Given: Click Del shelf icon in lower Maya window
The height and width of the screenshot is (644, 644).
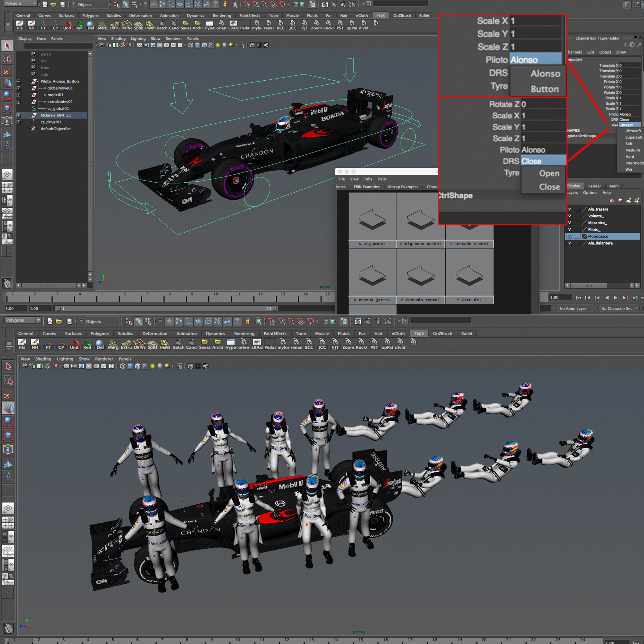Looking at the screenshot, I should tap(100, 344).
